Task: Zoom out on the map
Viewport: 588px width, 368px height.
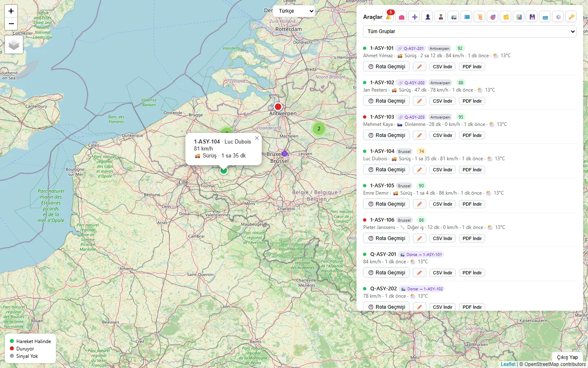Action: 11,24
